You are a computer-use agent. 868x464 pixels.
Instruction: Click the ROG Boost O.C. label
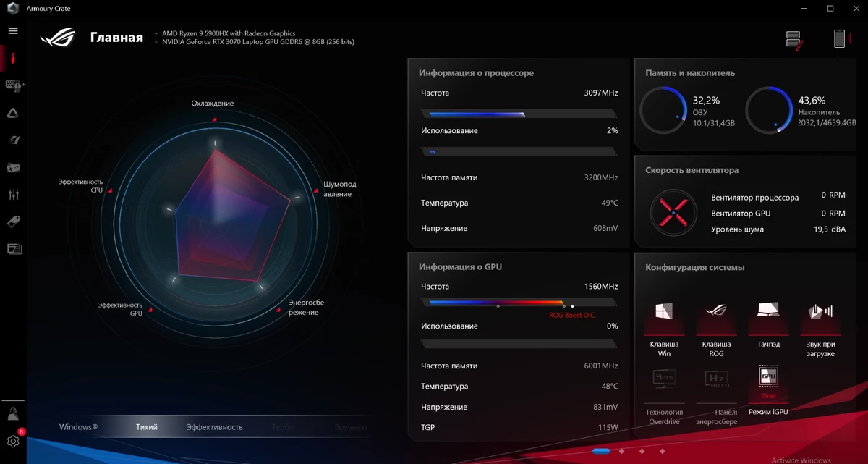click(x=573, y=315)
